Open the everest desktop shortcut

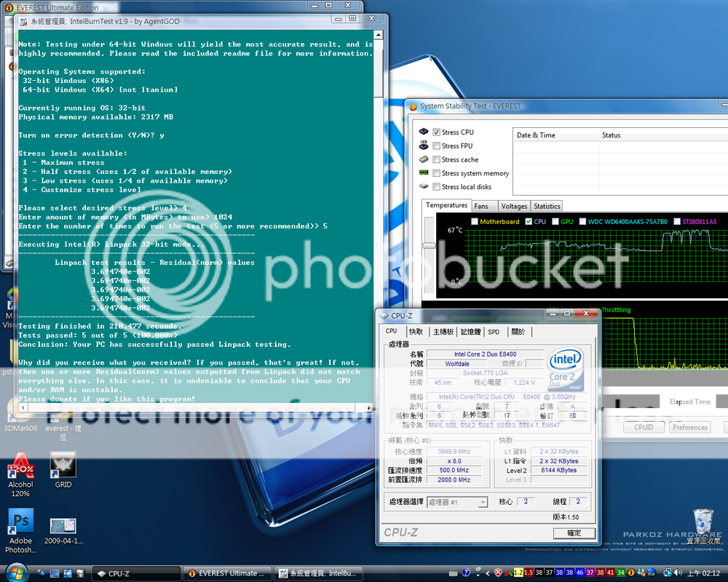63,425
